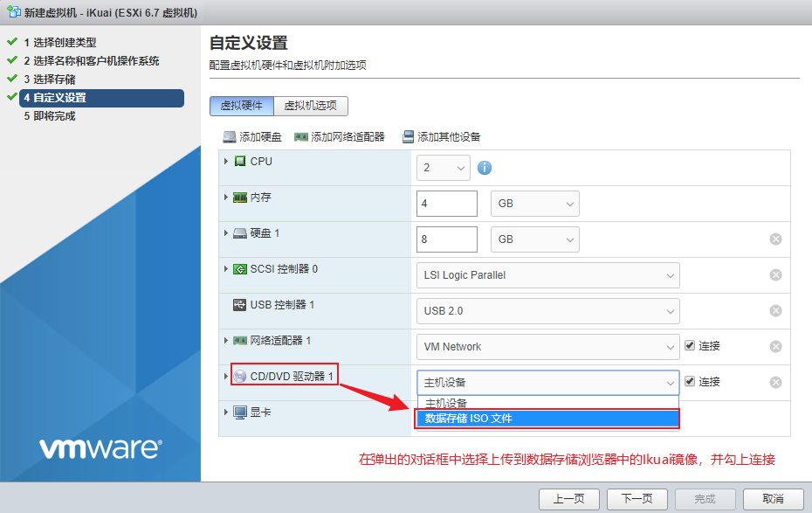The width and height of the screenshot is (812, 513).
Task: Select the 添加硬盘 icon
Action: [x=229, y=136]
